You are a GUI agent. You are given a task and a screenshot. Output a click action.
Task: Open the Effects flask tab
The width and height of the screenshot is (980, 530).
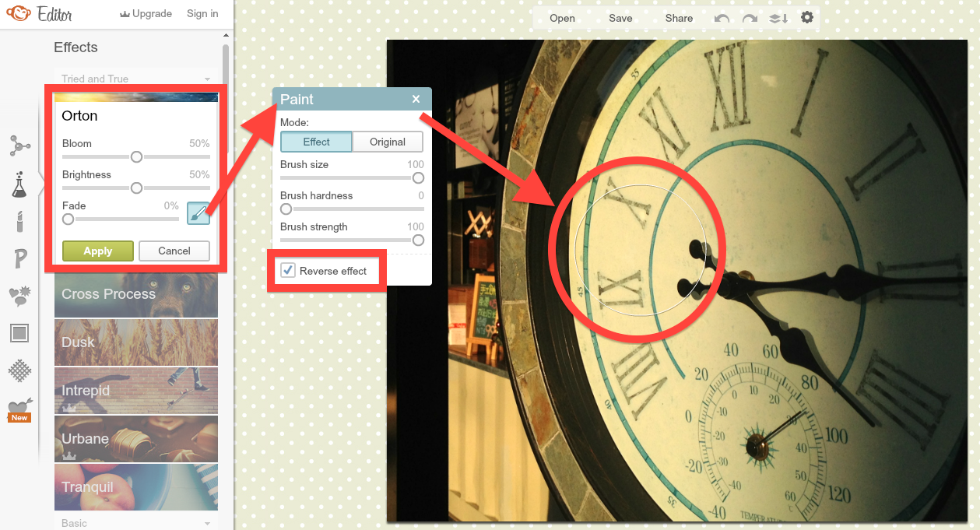19,184
